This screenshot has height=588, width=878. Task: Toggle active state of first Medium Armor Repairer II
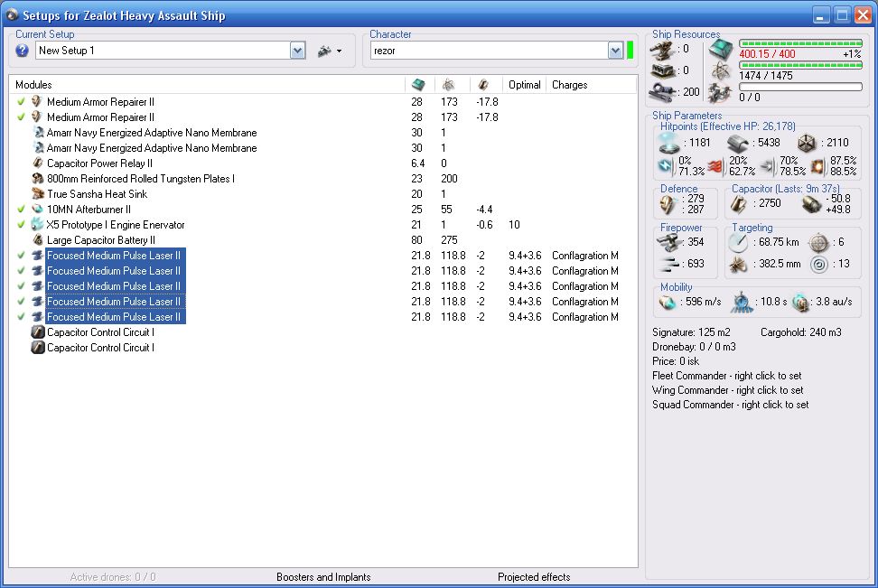click(22, 102)
